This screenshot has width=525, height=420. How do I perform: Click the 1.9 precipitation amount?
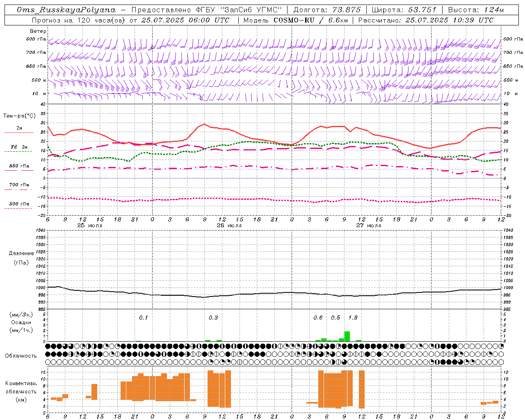click(353, 318)
